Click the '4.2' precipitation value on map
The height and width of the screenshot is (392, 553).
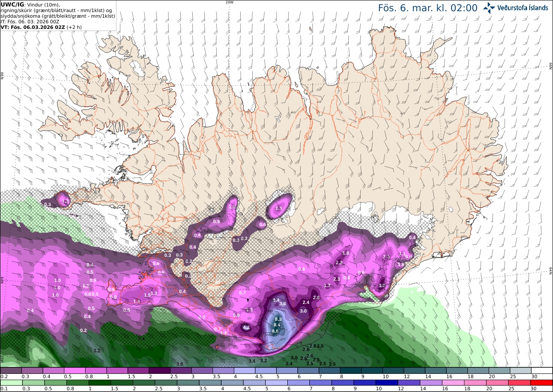click(x=247, y=328)
